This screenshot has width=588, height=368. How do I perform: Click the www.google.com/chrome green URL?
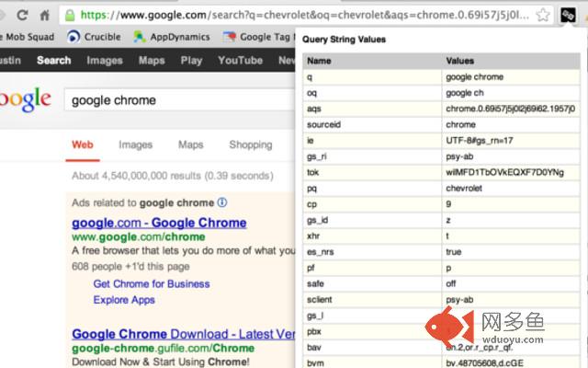point(139,237)
